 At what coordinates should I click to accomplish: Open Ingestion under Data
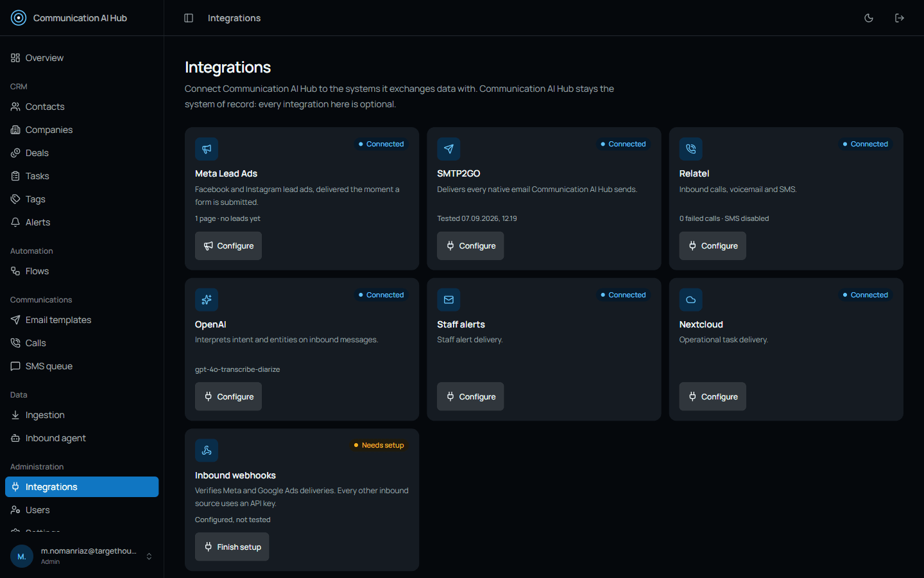click(x=82, y=415)
